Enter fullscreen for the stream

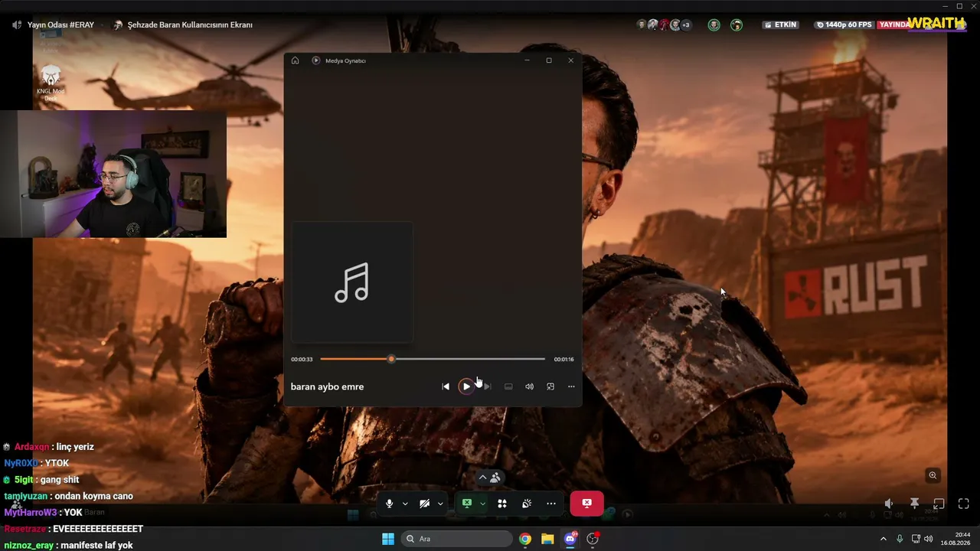pos(964,504)
